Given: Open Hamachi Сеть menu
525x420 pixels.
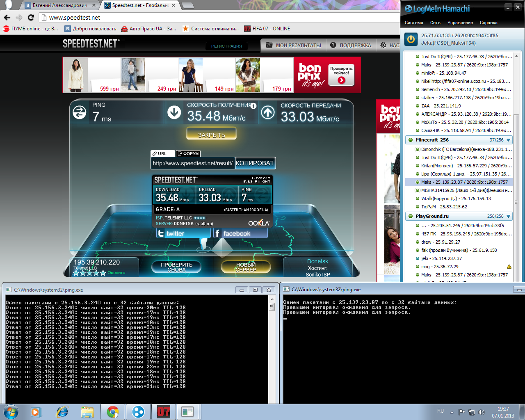Looking at the screenshot, I should 435,23.
